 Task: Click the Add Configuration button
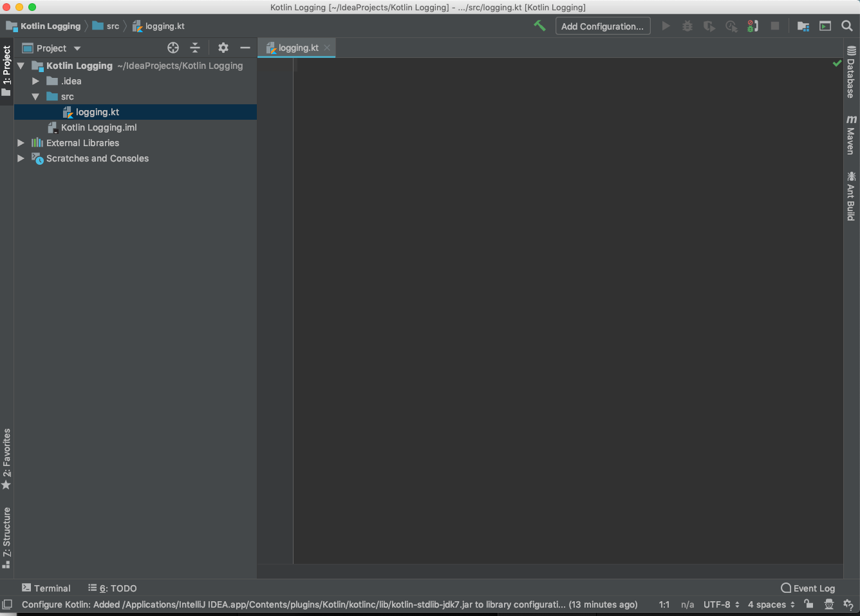pos(603,26)
